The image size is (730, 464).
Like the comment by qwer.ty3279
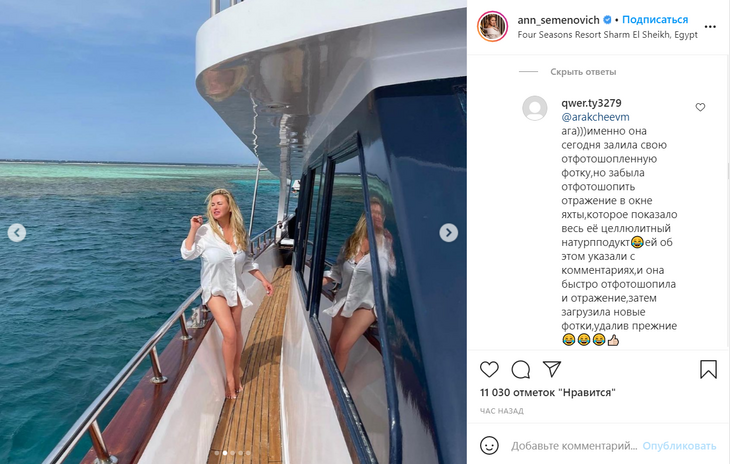coord(700,107)
